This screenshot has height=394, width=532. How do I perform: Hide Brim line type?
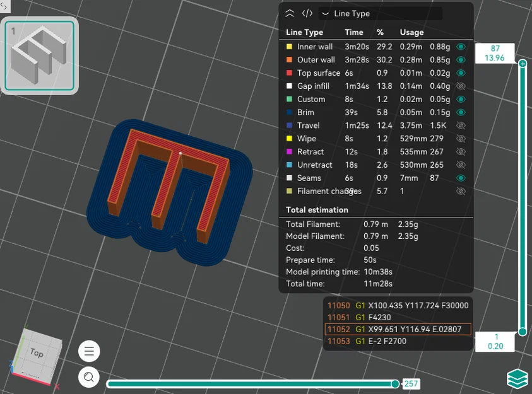tap(461, 112)
